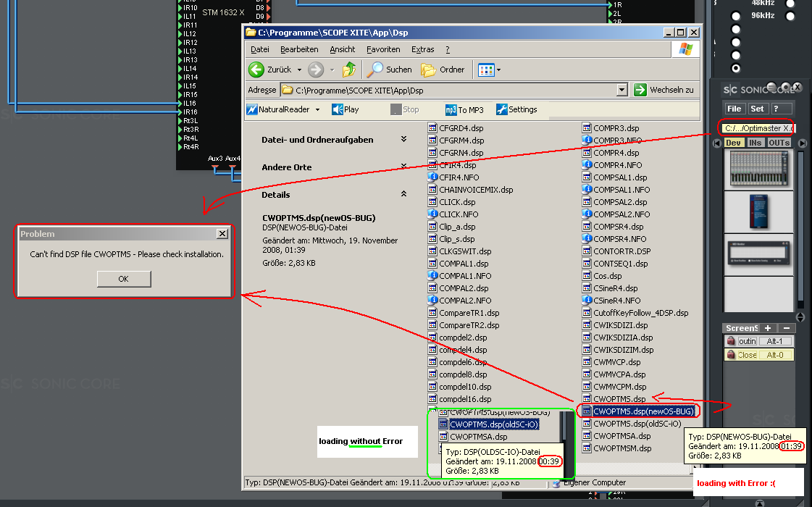
Task: Remove a screenset with the − button
Action: 787,328
